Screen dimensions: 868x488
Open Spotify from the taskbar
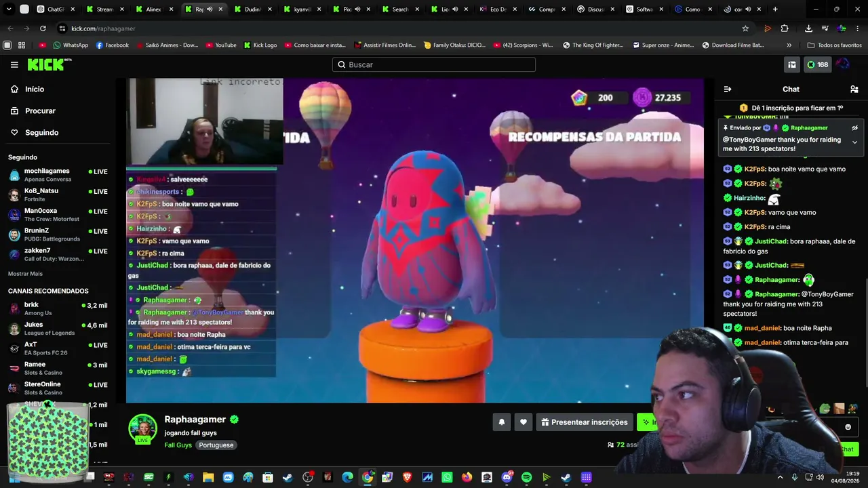[527, 477]
